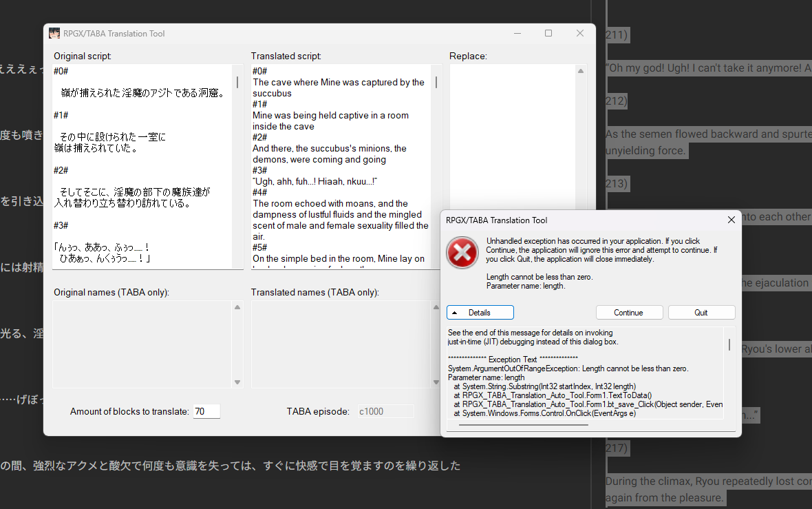Image resolution: width=812 pixels, height=509 pixels.
Task: Close the exception dialog with the X
Action: click(731, 220)
